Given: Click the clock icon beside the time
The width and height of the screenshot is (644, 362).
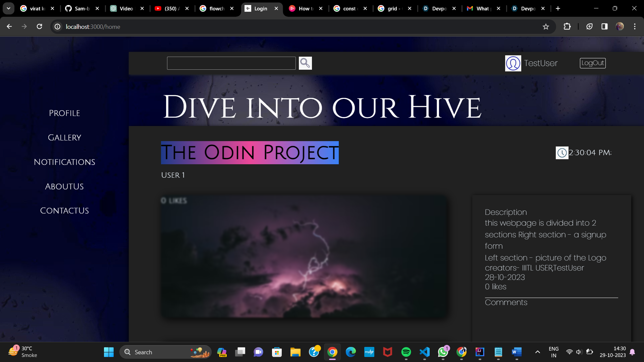Looking at the screenshot, I should click(x=562, y=153).
